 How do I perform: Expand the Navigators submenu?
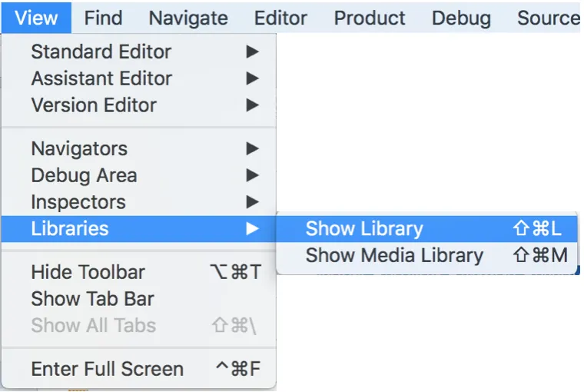[x=79, y=148]
